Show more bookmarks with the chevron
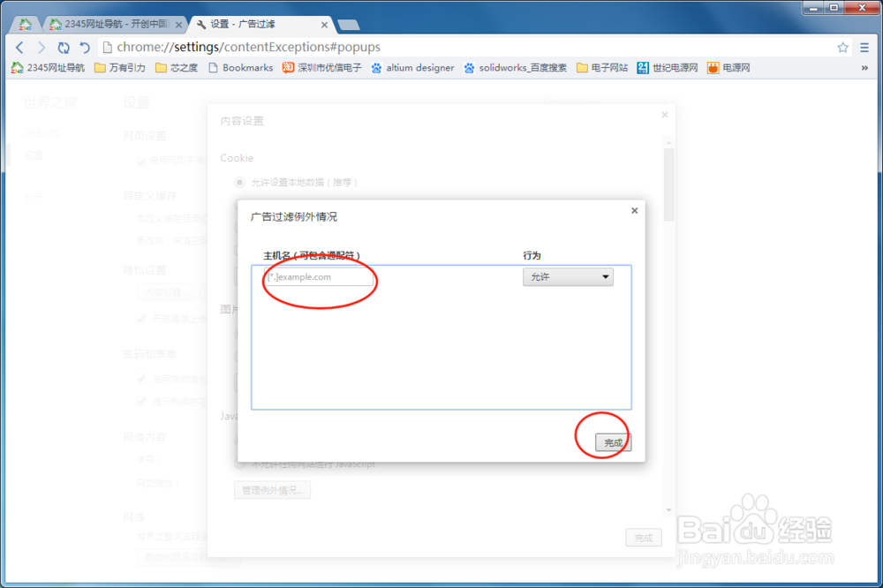Screen dimensions: 883x588 (x=864, y=68)
